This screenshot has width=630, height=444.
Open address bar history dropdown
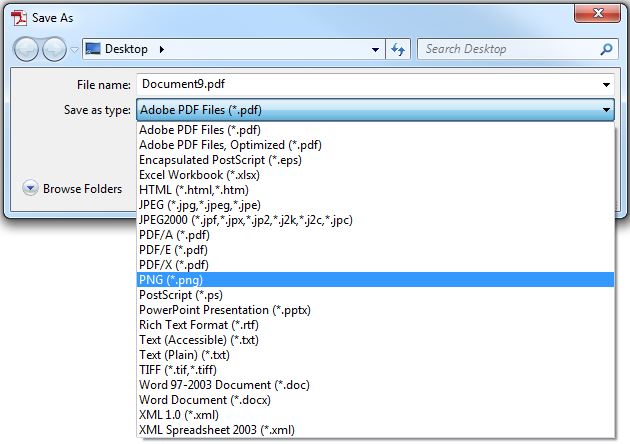point(375,49)
